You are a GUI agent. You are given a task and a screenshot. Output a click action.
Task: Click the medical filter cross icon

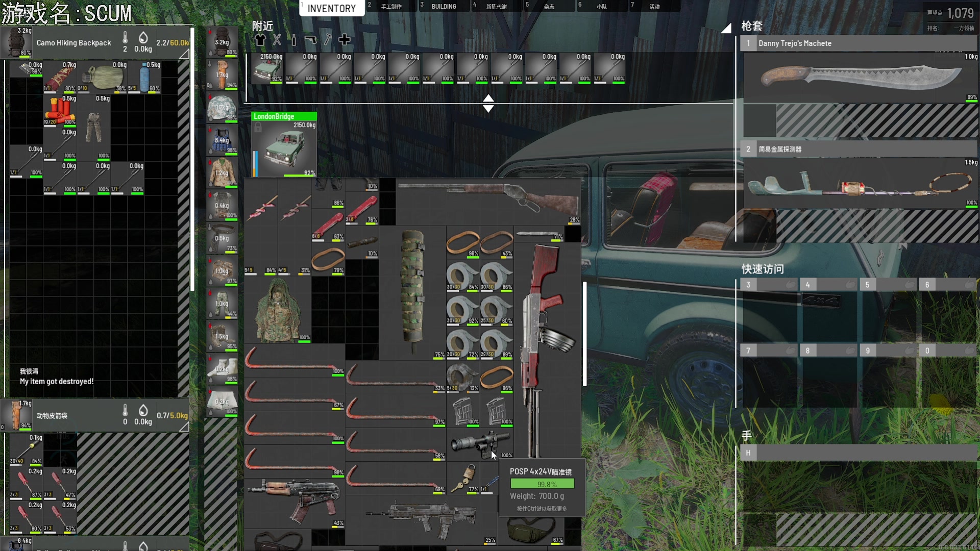pyautogui.click(x=345, y=40)
